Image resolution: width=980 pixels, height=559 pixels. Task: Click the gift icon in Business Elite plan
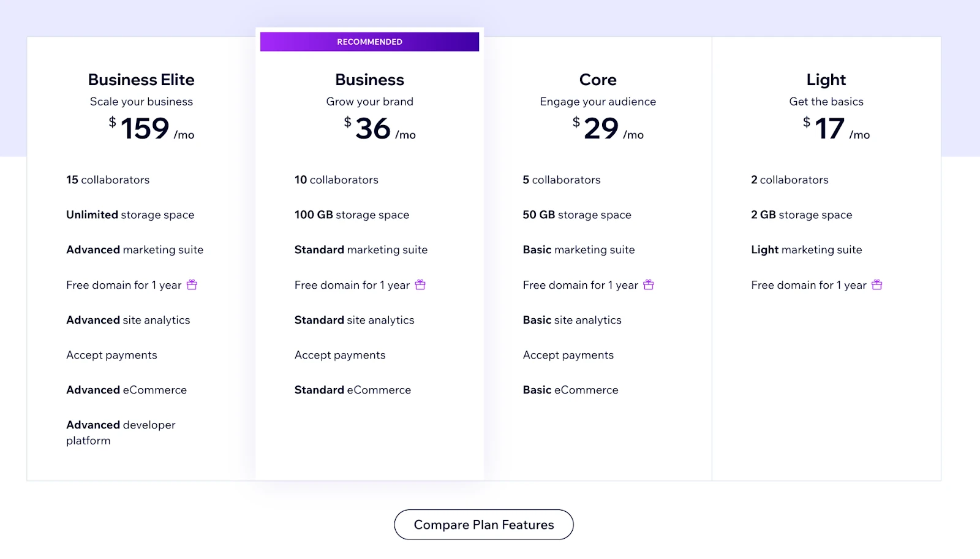[192, 285]
